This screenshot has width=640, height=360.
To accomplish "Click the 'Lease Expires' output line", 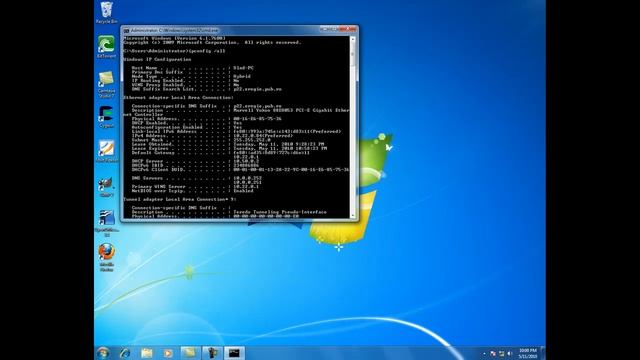I will (229, 149).
